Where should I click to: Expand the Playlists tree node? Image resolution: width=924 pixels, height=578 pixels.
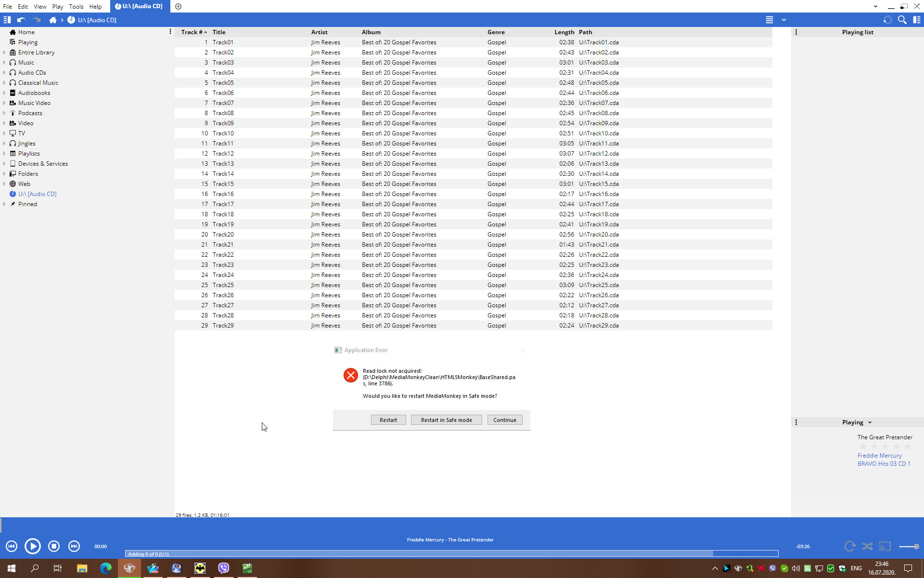[x=4, y=154]
